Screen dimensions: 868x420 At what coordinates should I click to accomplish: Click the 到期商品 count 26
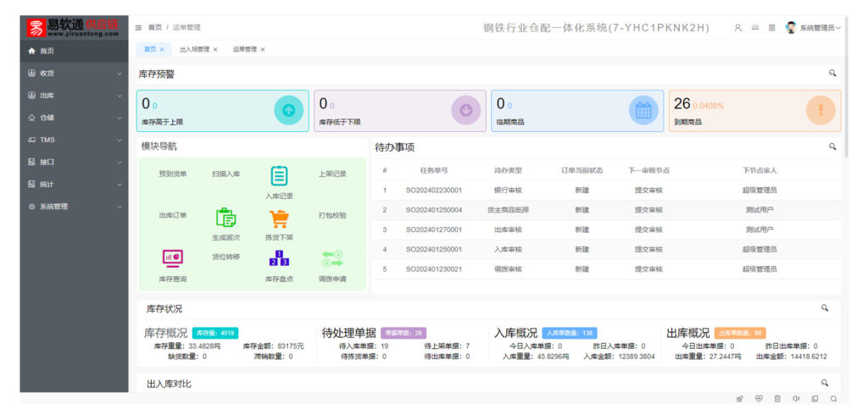click(682, 103)
